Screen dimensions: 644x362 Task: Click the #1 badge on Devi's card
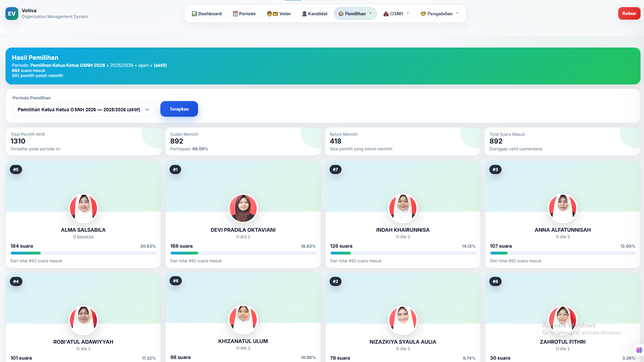point(175,170)
